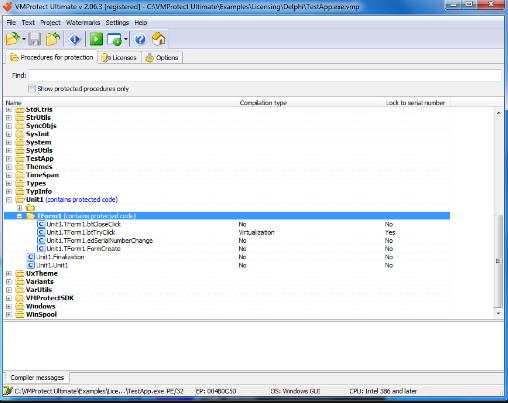Collapse the Unit1 tree node

click(9, 200)
